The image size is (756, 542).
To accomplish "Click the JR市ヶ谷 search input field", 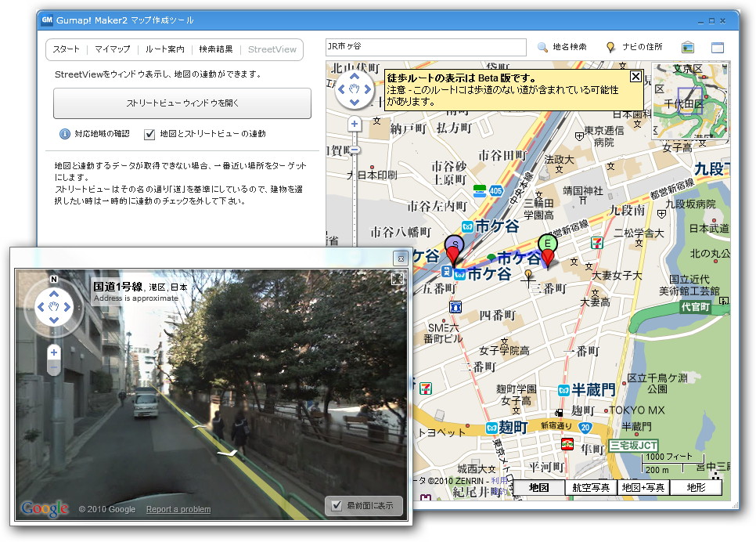I will [x=425, y=45].
